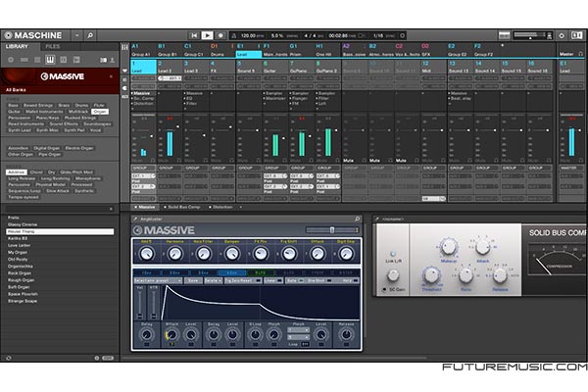
Task: Select the Synth Lead type tag
Action: [20, 130]
